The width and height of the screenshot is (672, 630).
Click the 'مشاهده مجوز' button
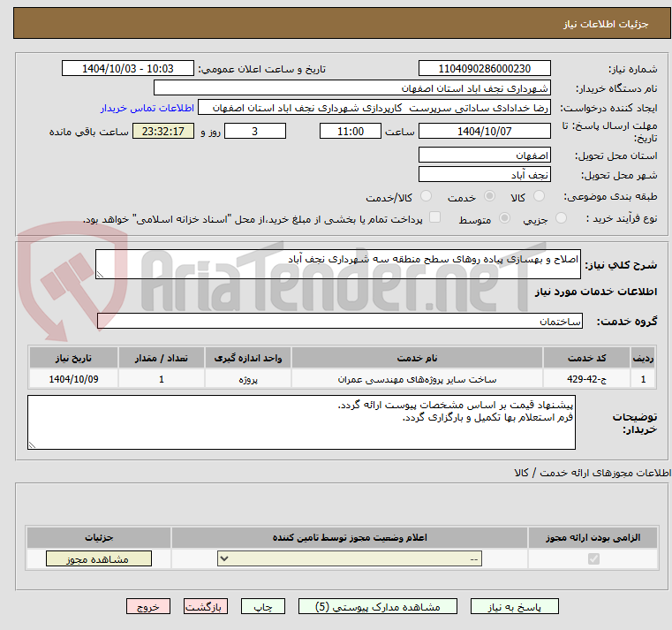click(x=98, y=558)
